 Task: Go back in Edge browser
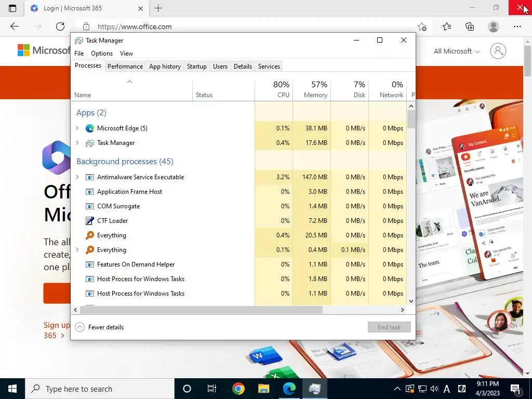pos(14,26)
